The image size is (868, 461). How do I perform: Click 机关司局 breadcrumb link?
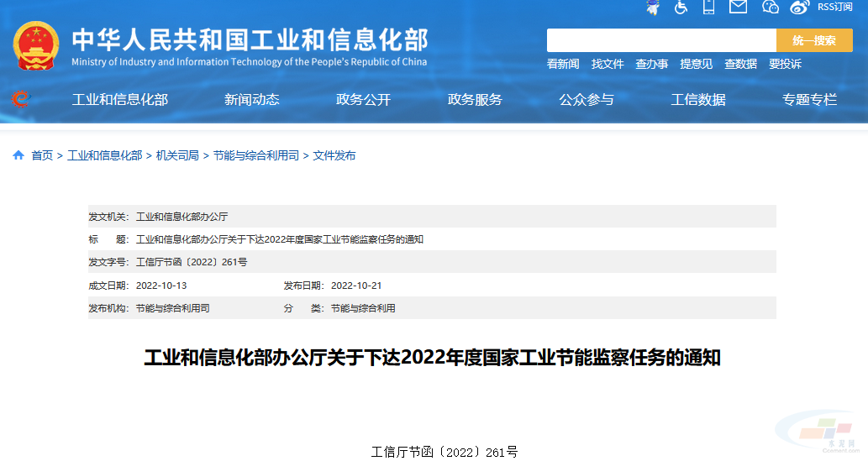click(x=177, y=155)
